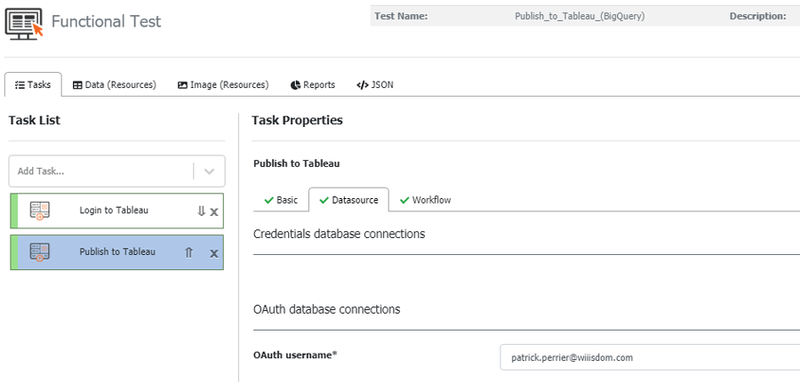Click the Test Name value Publish_to_Tableau_(BigQuery)
Viewport: 800px width, 382px height.
point(580,16)
